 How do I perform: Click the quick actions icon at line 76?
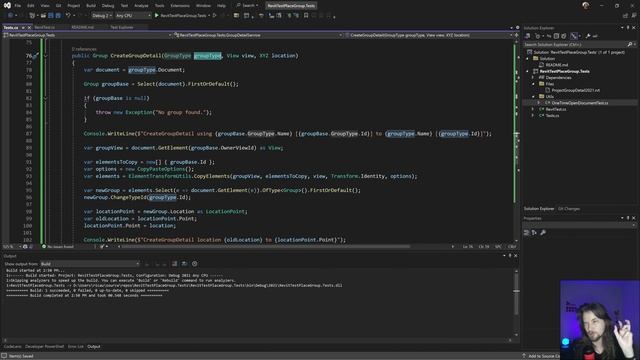point(36,56)
